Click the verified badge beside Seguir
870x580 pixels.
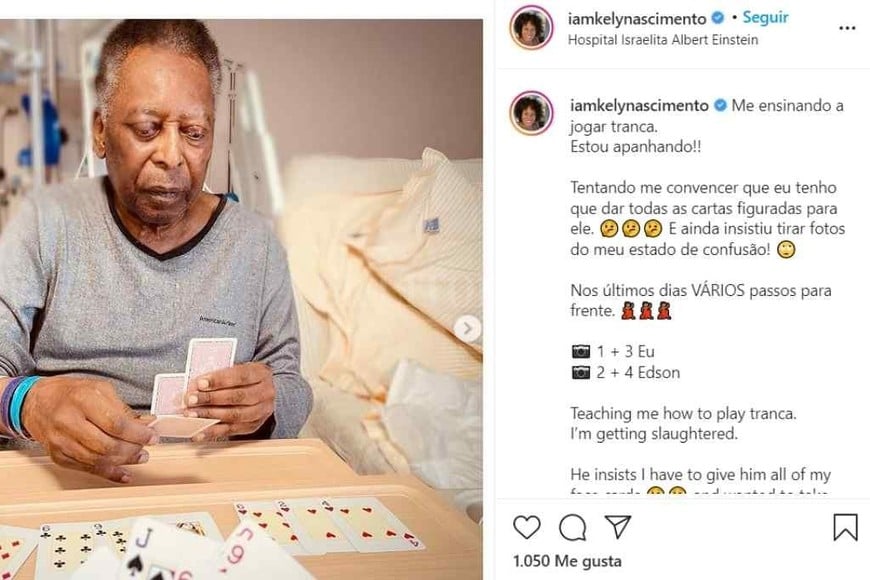[717, 18]
